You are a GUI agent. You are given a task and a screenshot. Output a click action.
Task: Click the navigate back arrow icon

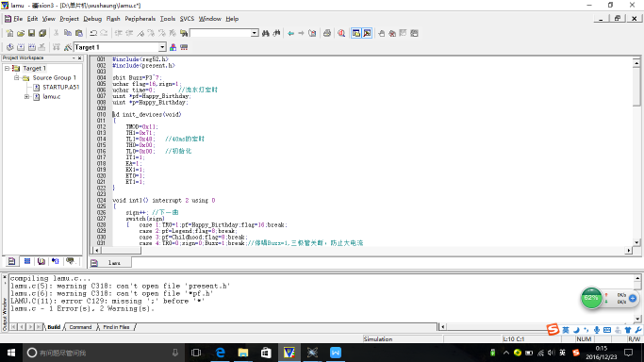(290, 33)
